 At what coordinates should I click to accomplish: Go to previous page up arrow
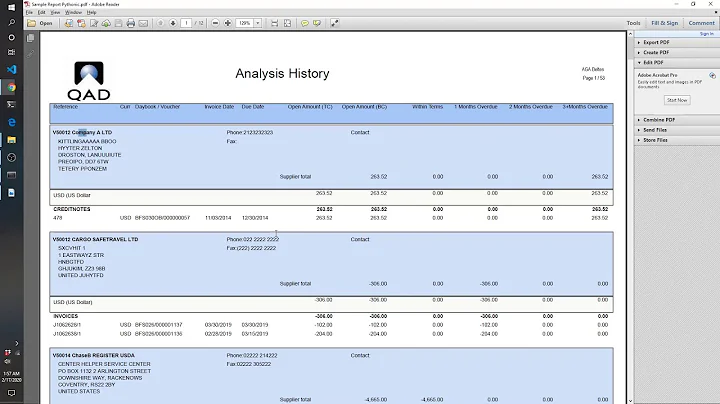[x=161, y=23]
